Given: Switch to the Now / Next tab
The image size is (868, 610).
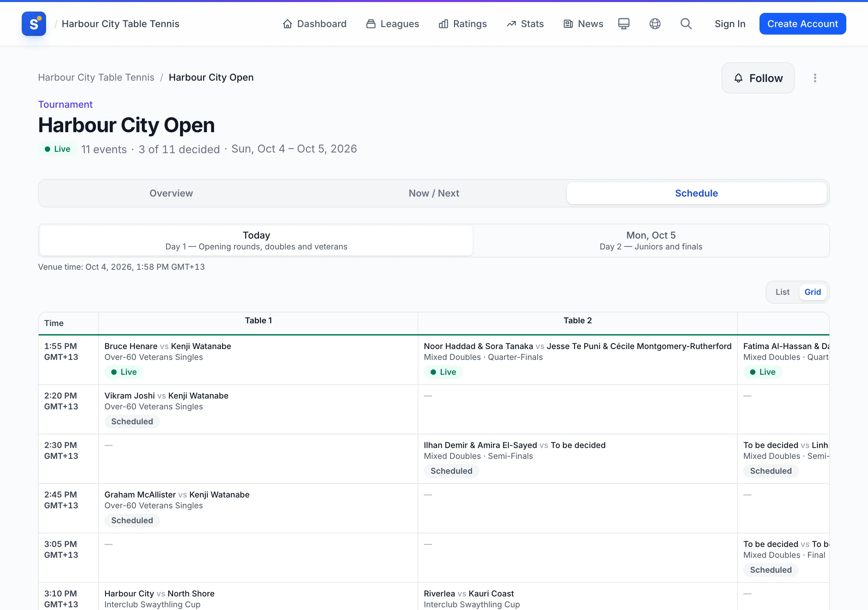Looking at the screenshot, I should pos(434,193).
